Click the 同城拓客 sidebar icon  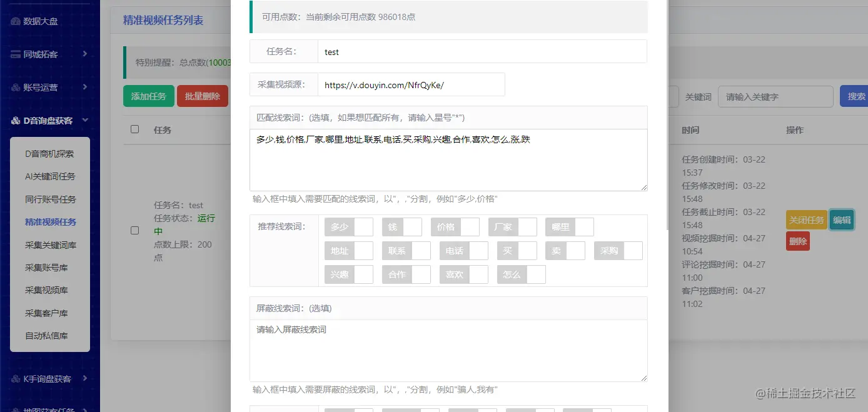click(16, 54)
